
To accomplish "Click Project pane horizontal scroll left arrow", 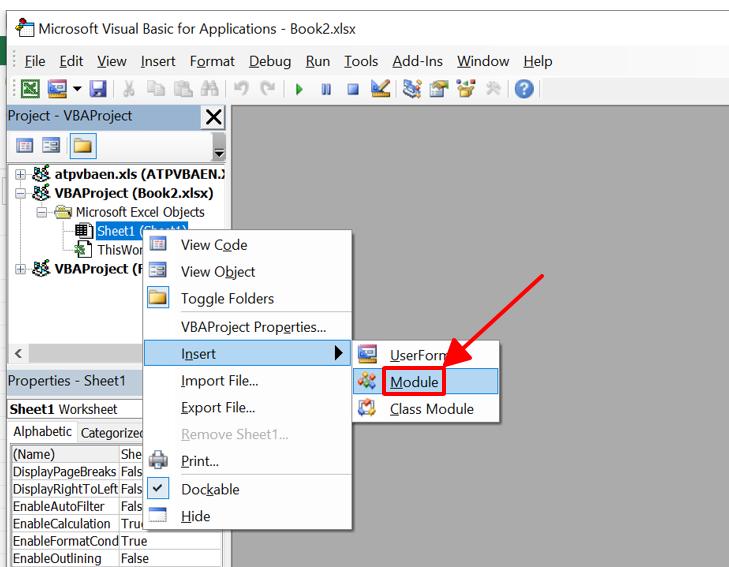I will point(19,353).
